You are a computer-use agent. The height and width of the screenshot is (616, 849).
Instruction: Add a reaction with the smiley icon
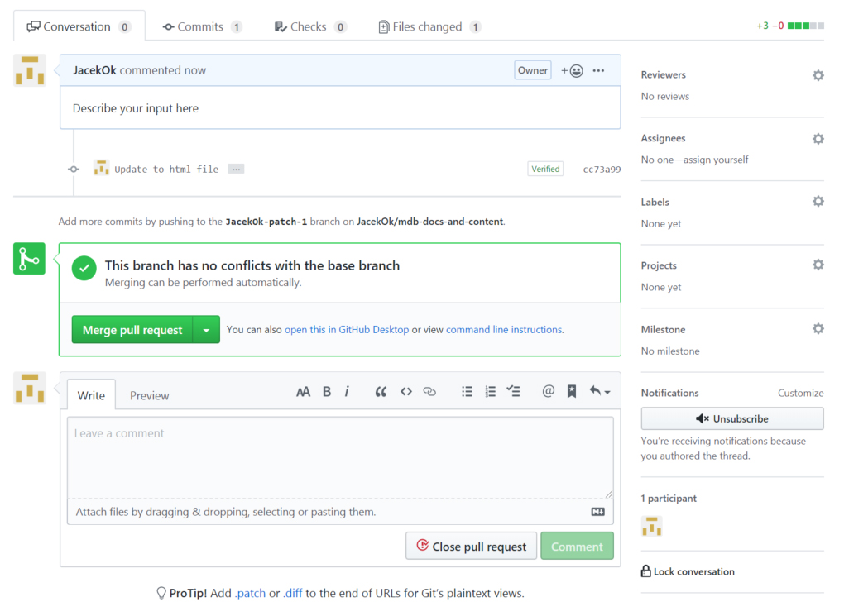click(x=573, y=71)
